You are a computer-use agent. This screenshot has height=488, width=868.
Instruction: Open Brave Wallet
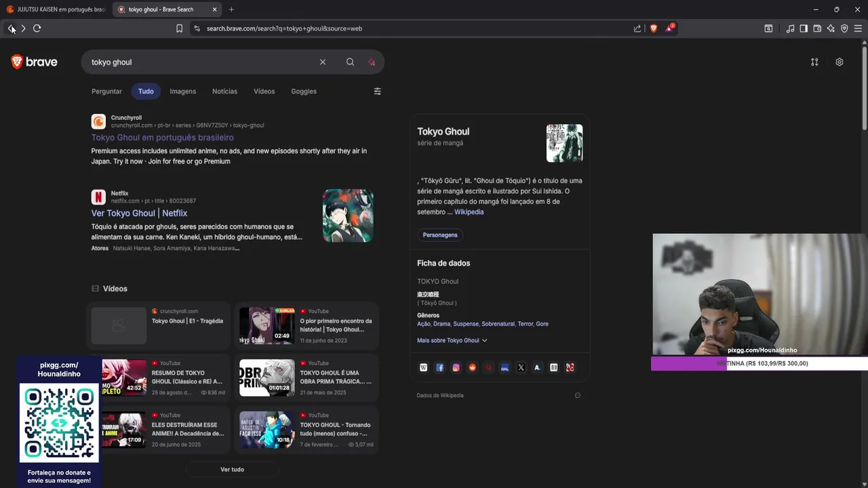[817, 28]
